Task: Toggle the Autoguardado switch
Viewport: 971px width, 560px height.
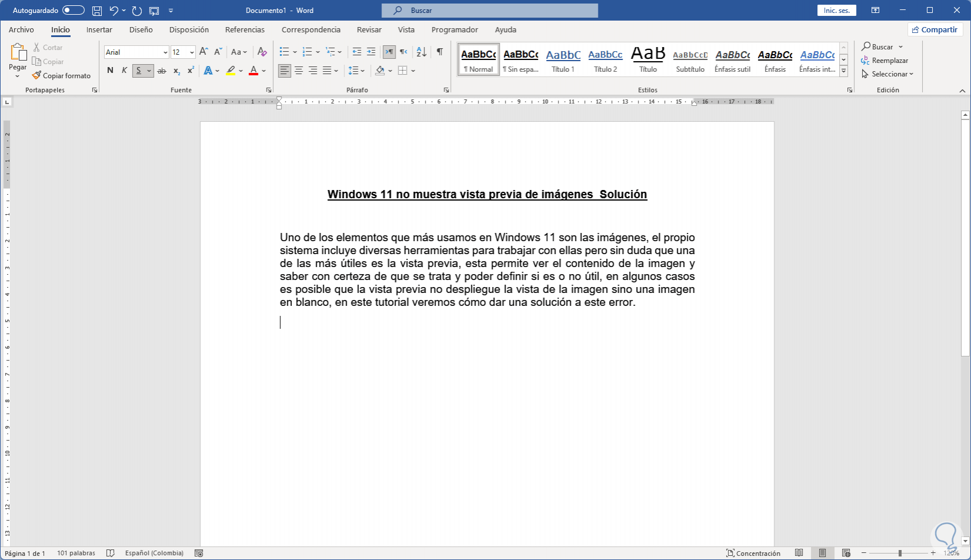Action: [74, 11]
